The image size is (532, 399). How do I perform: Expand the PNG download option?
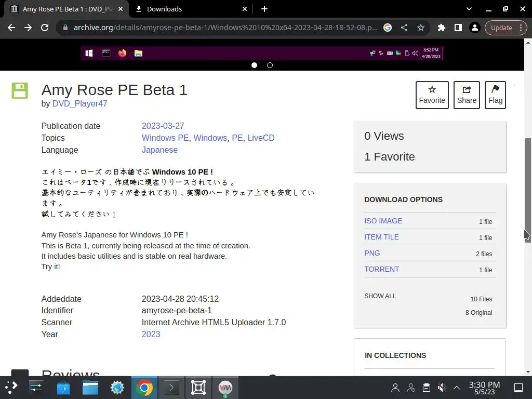372,253
